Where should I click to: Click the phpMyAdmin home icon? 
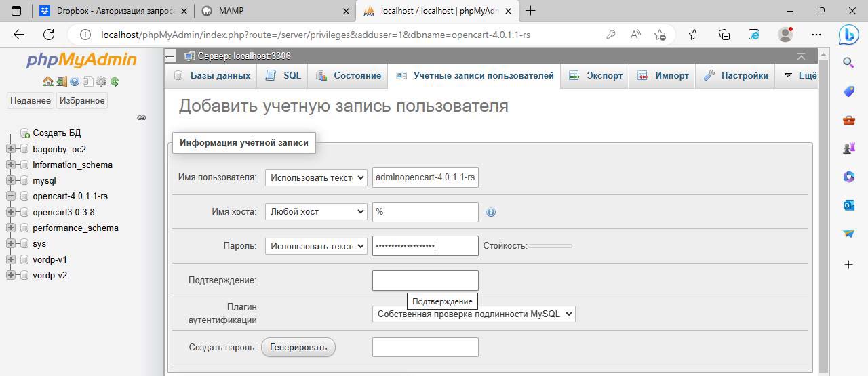47,81
